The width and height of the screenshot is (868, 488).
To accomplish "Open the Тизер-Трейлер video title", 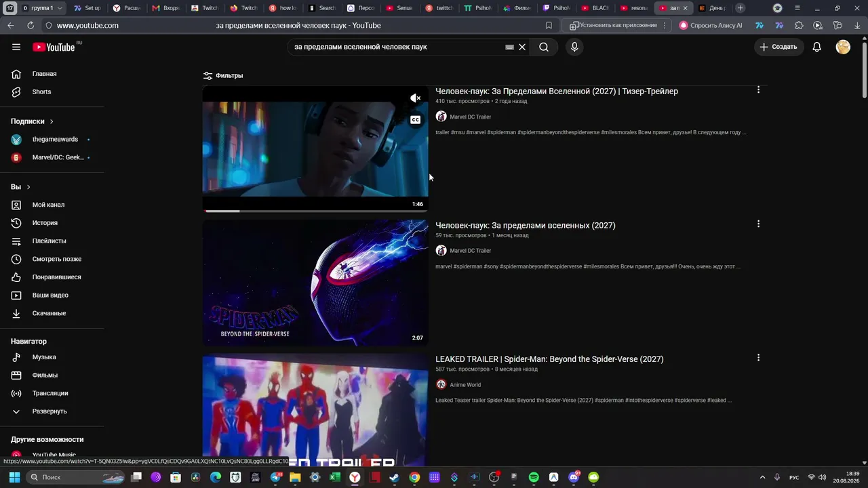I will point(557,91).
